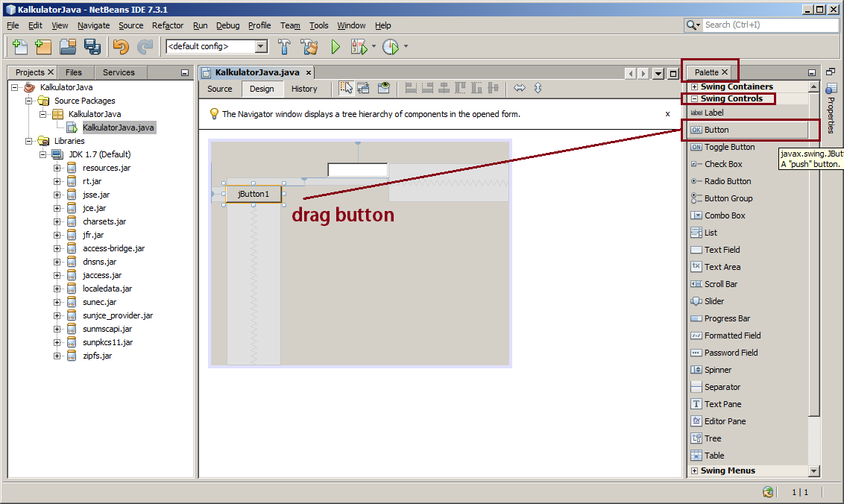Viewport: 844px width, 504px height.
Task: Click the New File toolbar icon
Action: tap(19, 47)
